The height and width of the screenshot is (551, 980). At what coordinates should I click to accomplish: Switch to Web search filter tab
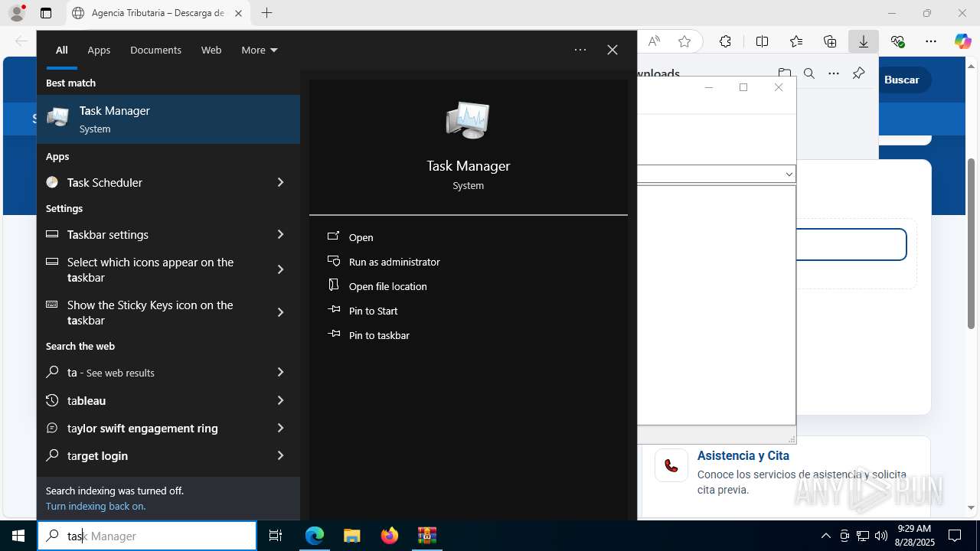pyautogui.click(x=211, y=50)
